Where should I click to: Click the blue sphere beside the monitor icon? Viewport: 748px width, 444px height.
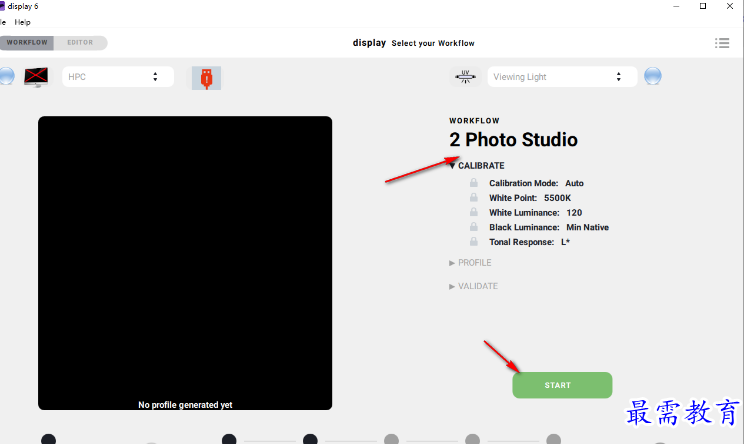(x=7, y=76)
